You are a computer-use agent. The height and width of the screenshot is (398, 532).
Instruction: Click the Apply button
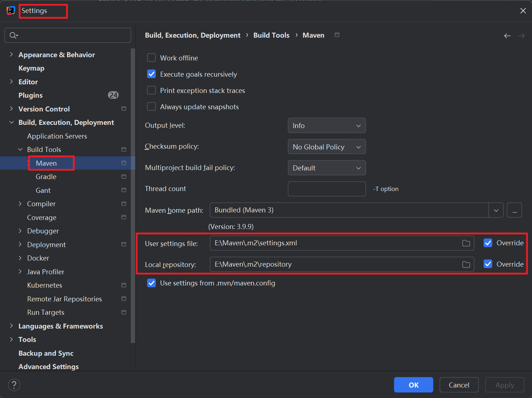coord(505,385)
